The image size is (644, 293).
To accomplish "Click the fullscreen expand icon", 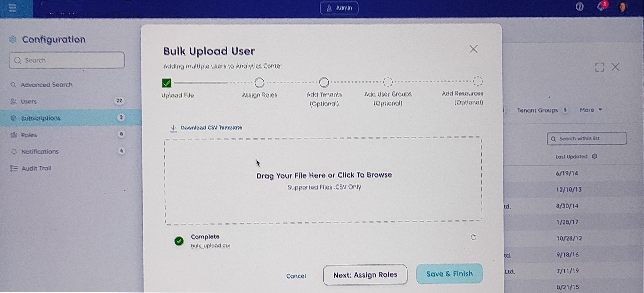I will (x=599, y=67).
